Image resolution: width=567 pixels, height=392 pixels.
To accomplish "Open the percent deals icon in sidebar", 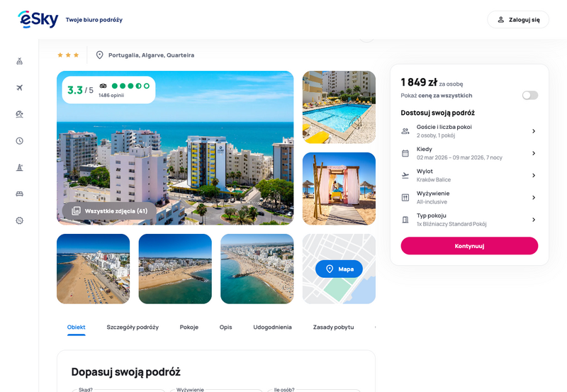I will (20, 220).
